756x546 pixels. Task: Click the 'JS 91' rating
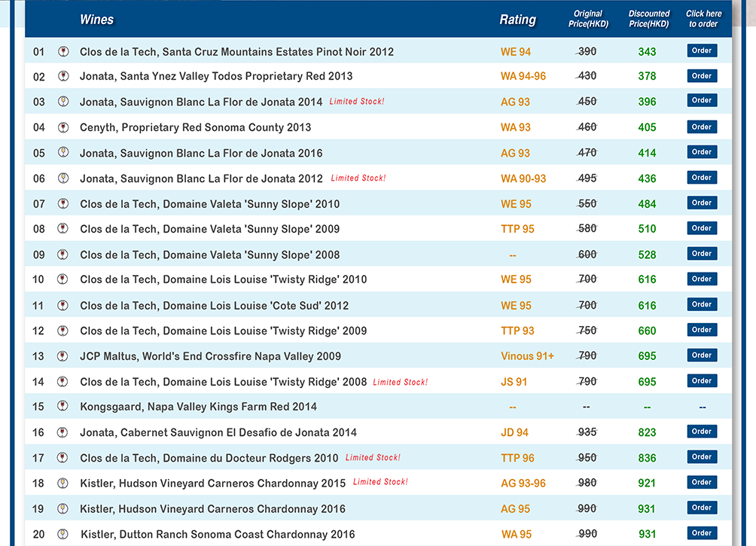[514, 382]
